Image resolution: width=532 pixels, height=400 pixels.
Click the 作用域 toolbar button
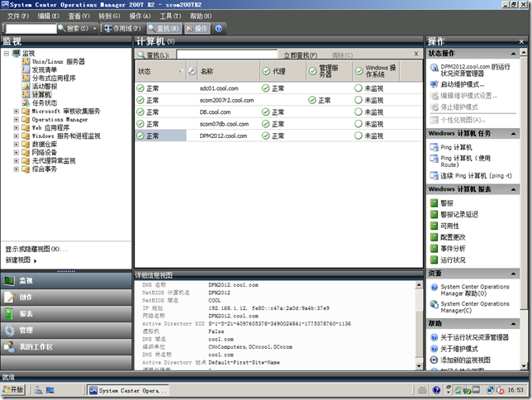122,29
